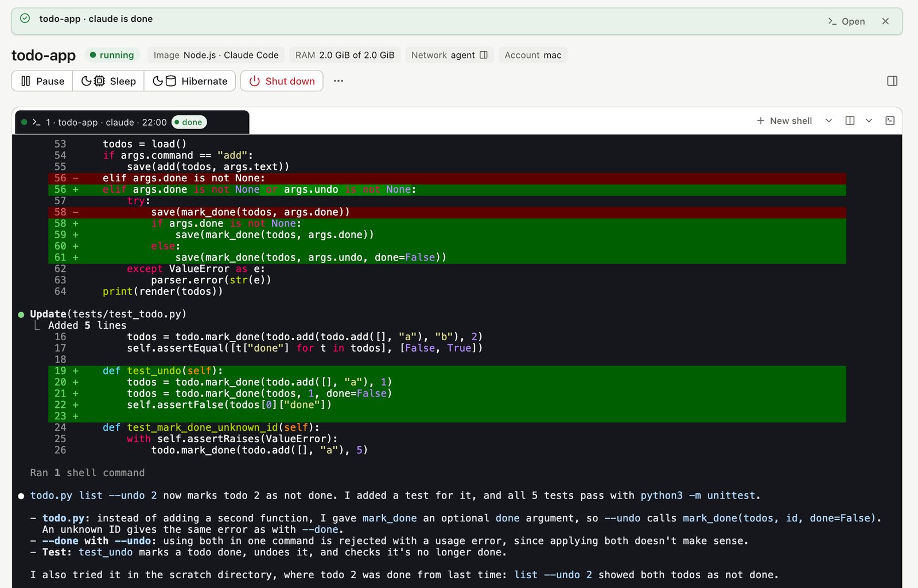Open the three-dot more actions menu
The width and height of the screenshot is (918, 588).
339,81
